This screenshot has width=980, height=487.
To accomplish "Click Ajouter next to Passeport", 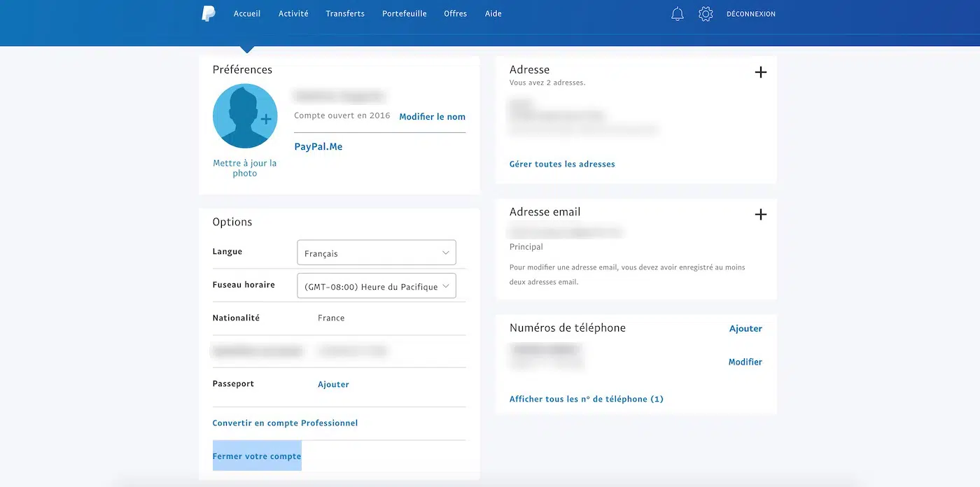I will (333, 384).
